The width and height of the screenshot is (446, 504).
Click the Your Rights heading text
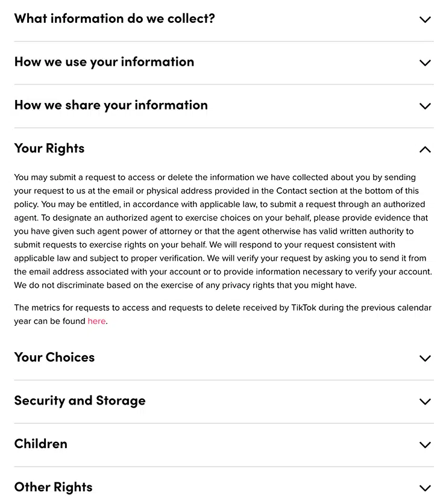click(x=49, y=148)
